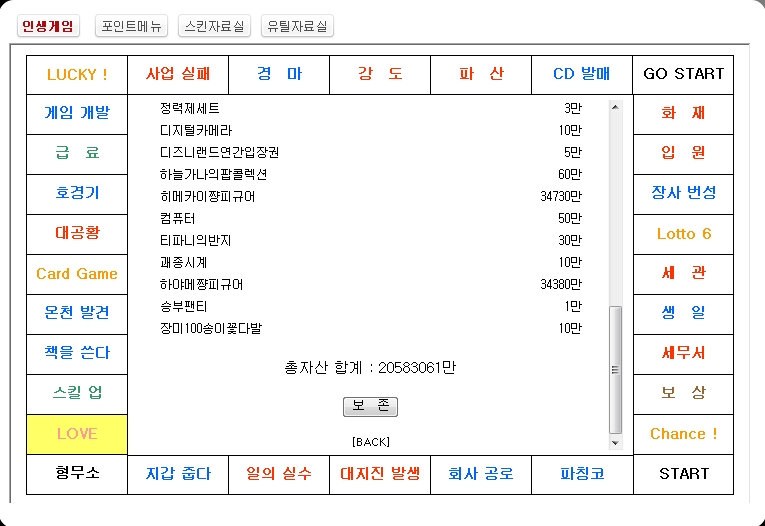Select the CD 발매 board cell
This screenshot has width=765, height=526.
(582, 74)
